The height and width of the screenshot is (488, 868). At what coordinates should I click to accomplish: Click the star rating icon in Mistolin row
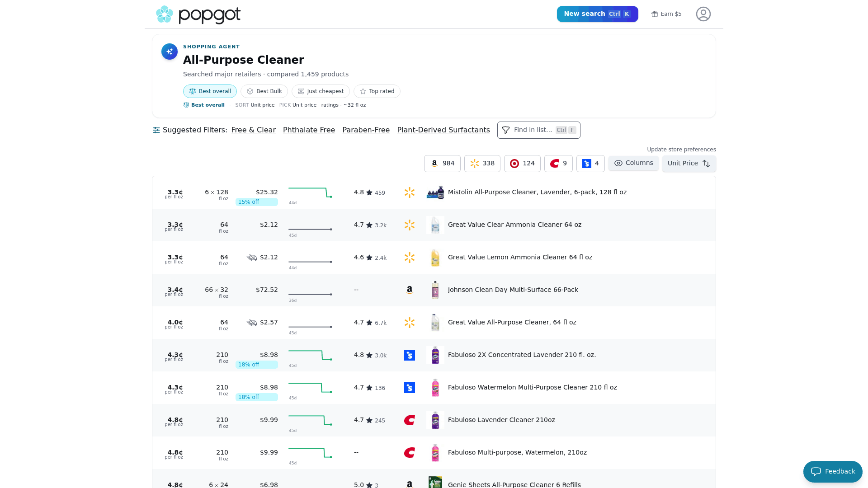pyautogui.click(x=369, y=192)
